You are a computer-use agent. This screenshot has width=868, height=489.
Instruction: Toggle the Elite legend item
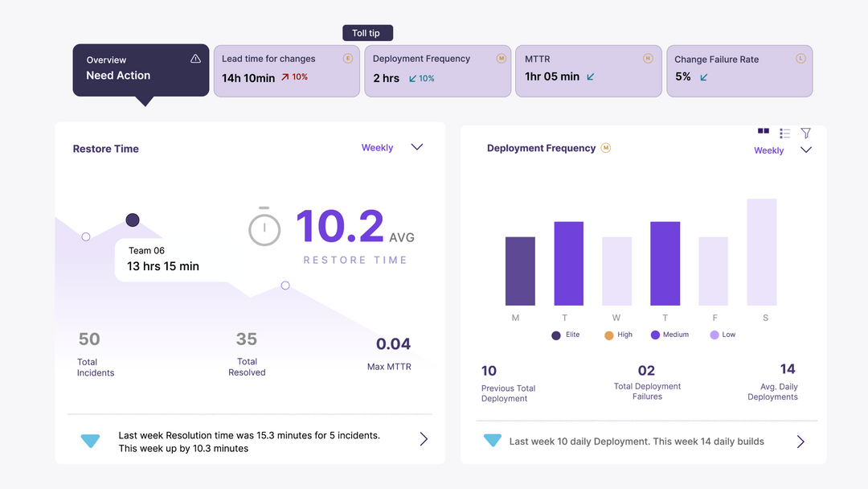point(566,335)
